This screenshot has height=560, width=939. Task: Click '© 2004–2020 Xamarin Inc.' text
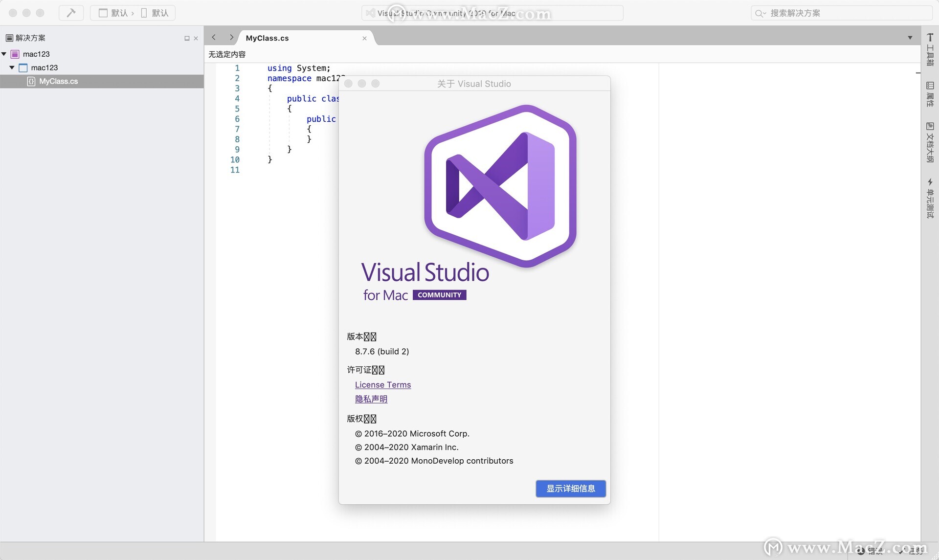point(406,448)
